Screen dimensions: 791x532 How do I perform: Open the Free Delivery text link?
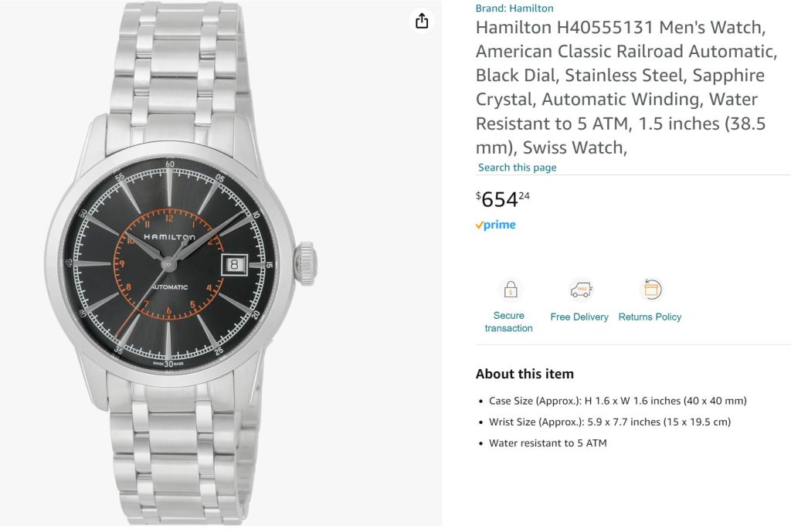tap(579, 317)
